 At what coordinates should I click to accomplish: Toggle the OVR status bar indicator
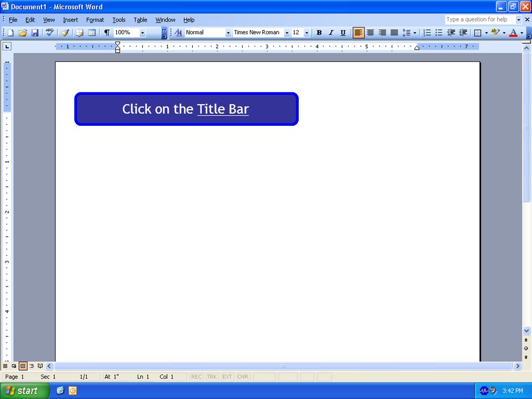click(x=243, y=377)
